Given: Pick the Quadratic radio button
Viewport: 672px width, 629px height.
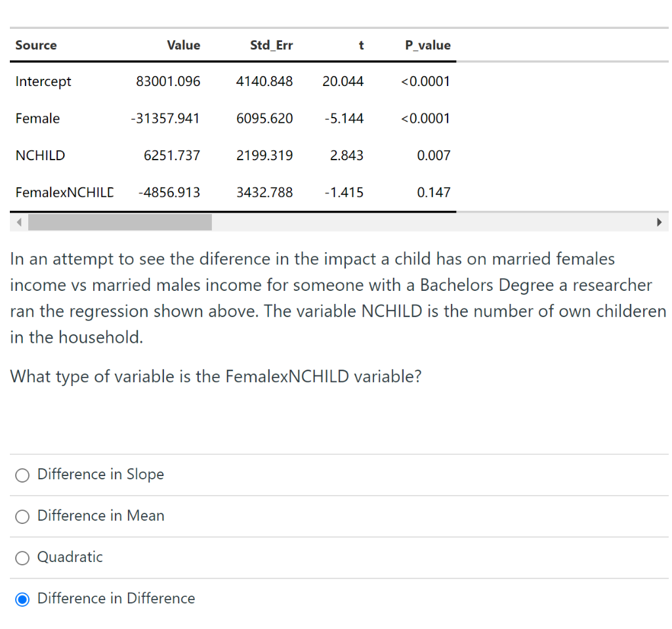Looking at the screenshot, I should click(x=22, y=558).
